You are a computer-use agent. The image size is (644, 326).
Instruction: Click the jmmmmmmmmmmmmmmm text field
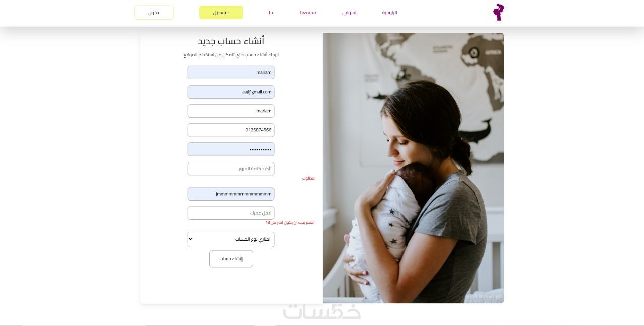click(x=231, y=194)
